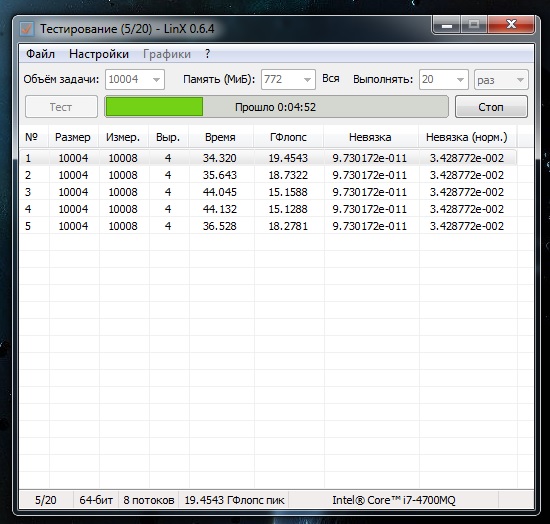550x524 pixels.
Task: Click the Время column header
Action: pos(220,137)
